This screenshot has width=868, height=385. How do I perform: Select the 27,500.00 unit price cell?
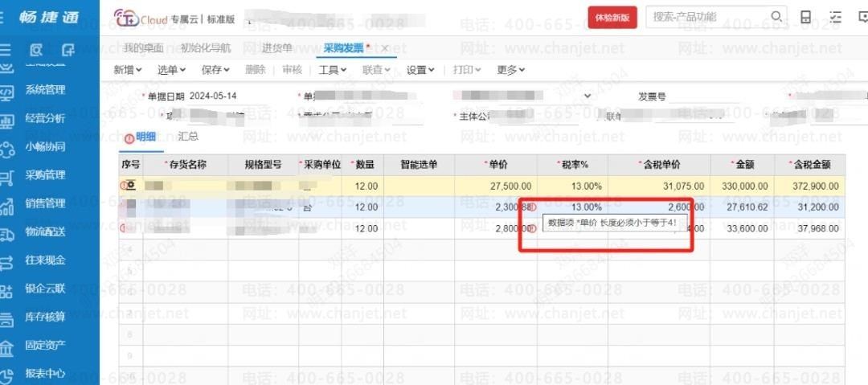495,186
